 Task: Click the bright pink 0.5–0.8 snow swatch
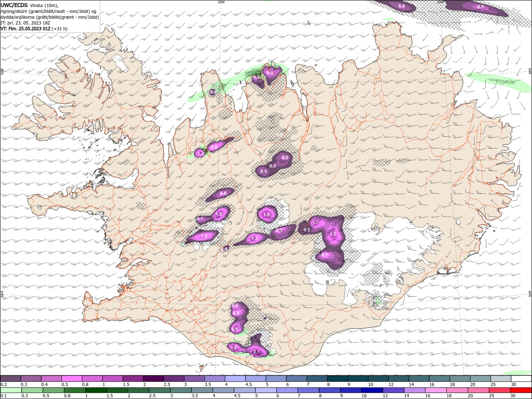[x=71, y=379]
